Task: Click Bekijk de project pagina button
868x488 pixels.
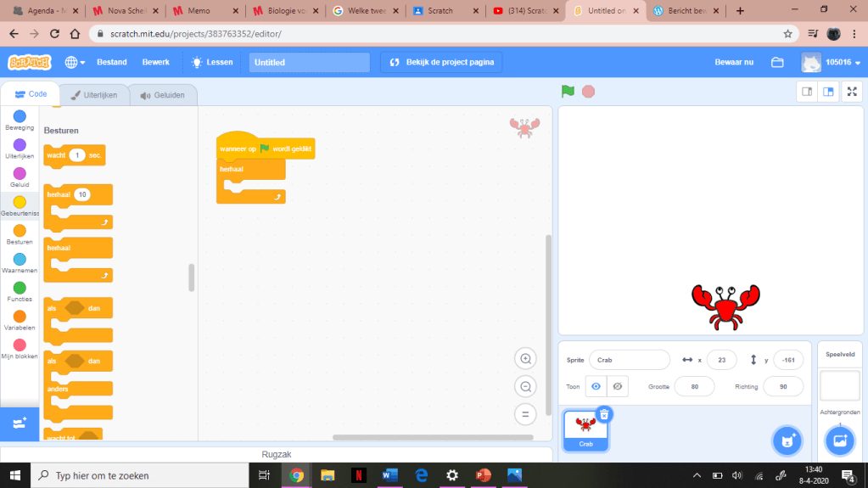Action: click(441, 62)
